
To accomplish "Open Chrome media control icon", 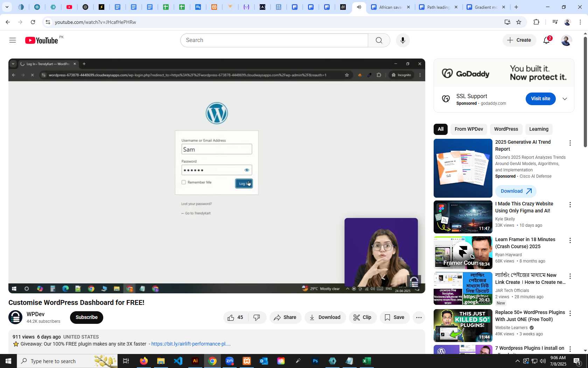I will (555, 22).
